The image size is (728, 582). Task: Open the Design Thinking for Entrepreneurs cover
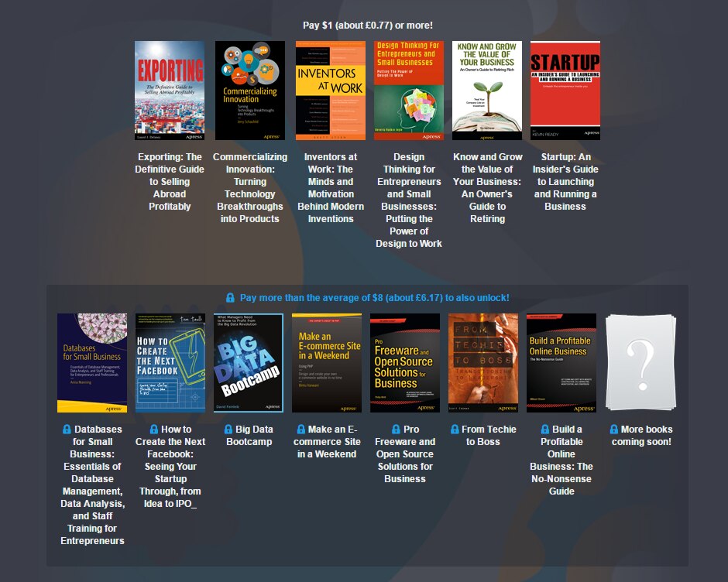(x=409, y=91)
